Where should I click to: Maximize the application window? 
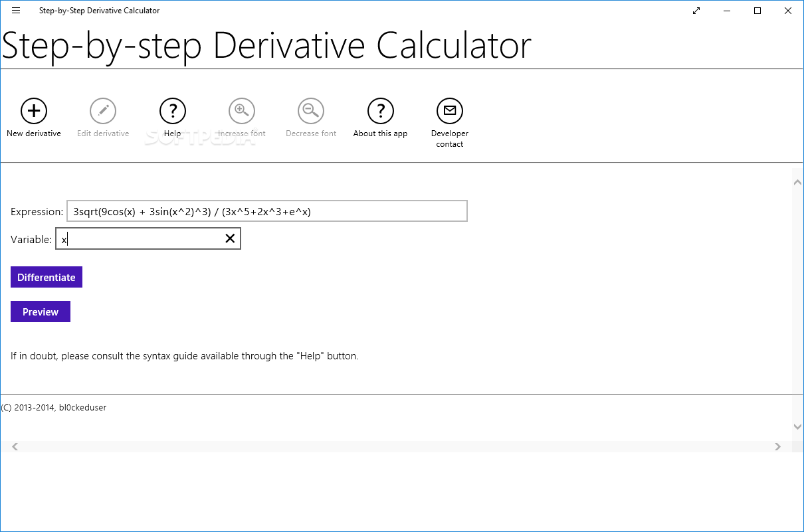[x=757, y=11]
